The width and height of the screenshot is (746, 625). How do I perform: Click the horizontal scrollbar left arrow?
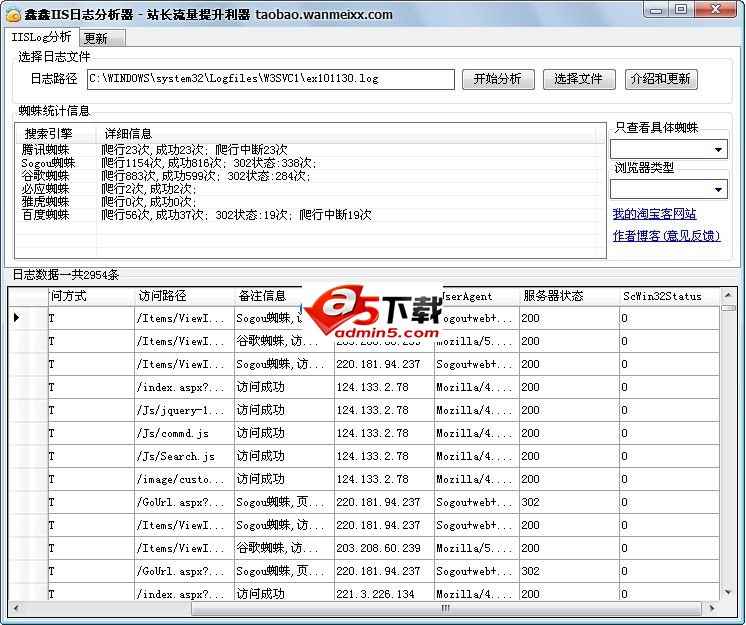(x=16, y=608)
